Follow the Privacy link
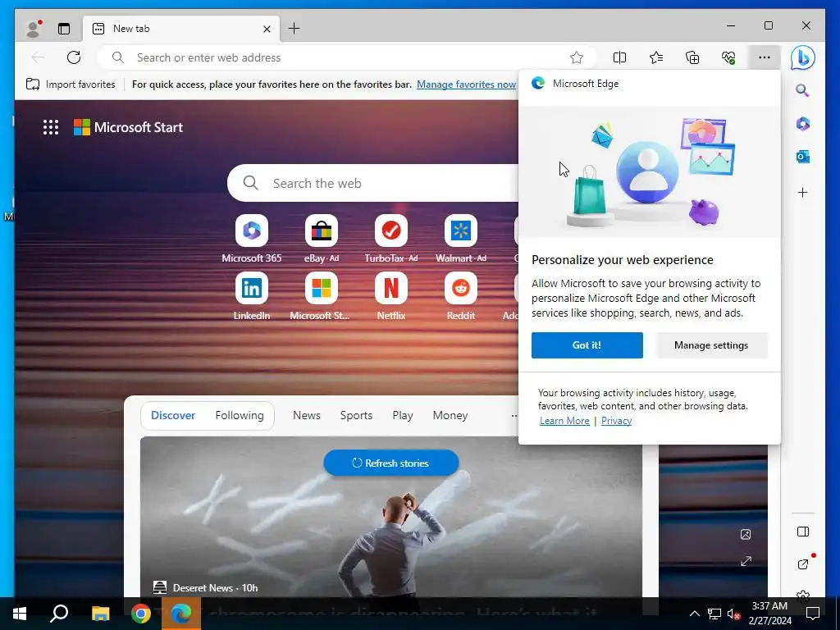840x630 pixels. coord(616,421)
